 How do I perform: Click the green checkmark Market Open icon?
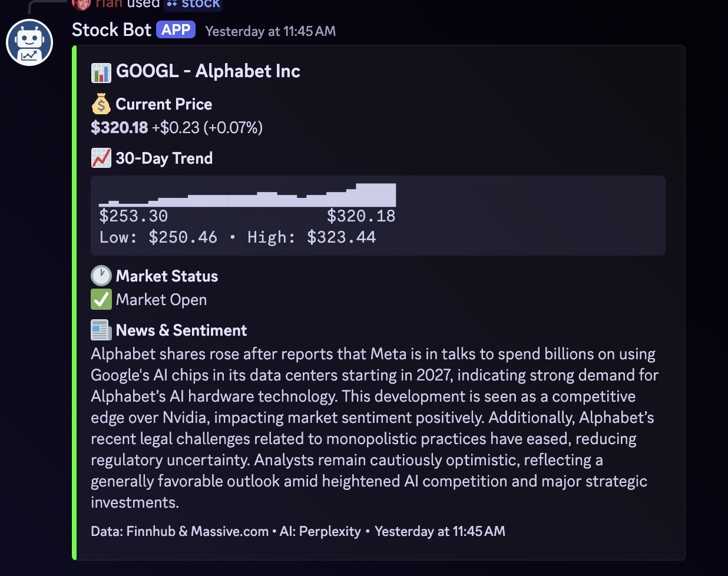point(101,300)
